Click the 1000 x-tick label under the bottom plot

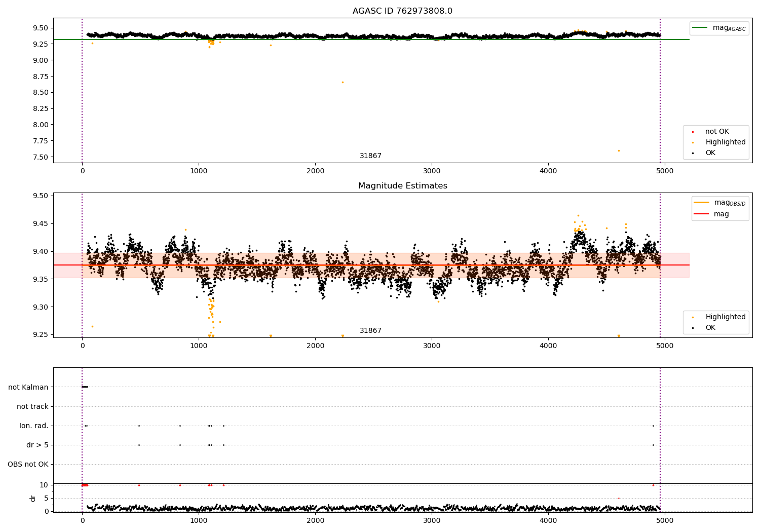(x=199, y=520)
